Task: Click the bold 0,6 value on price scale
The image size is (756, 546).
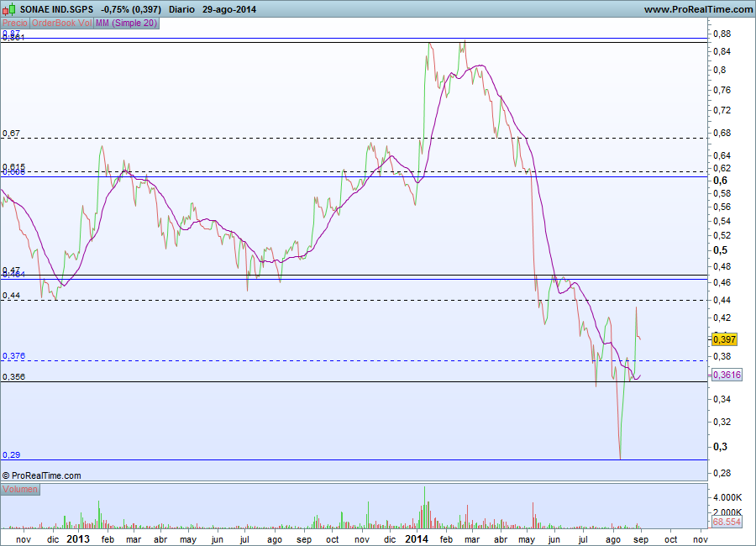Action: [721, 181]
